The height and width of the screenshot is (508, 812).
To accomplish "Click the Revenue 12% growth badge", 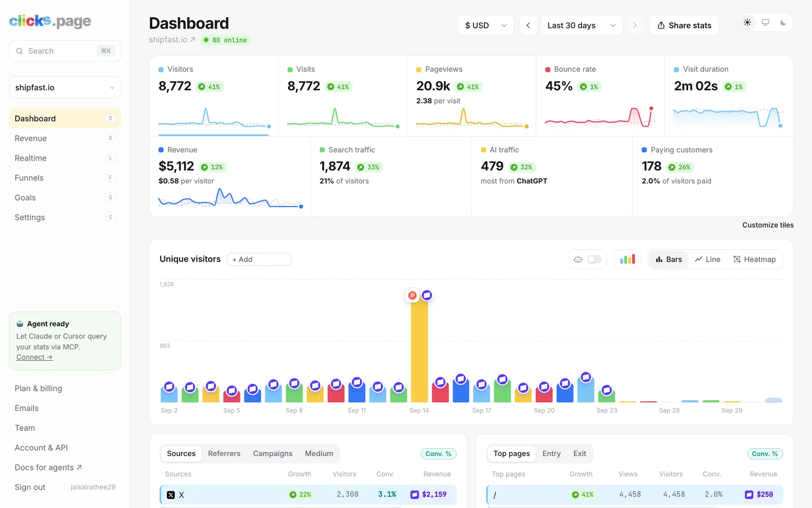I will click(212, 167).
